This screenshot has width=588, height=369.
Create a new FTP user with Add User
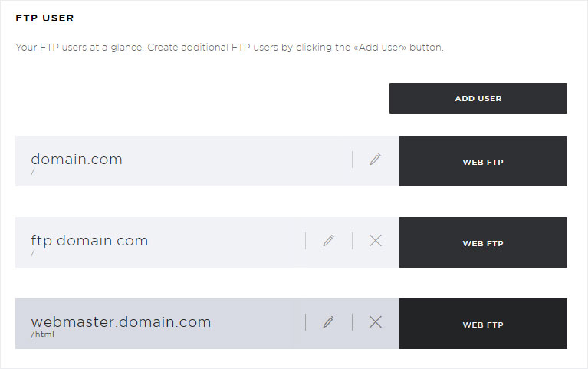[478, 98]
